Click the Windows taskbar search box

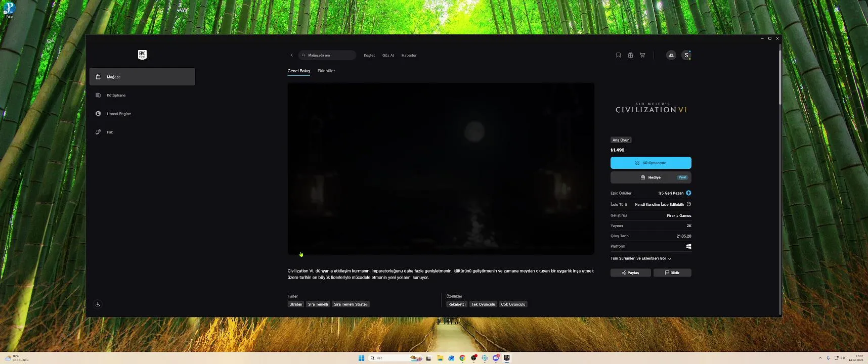396,358
